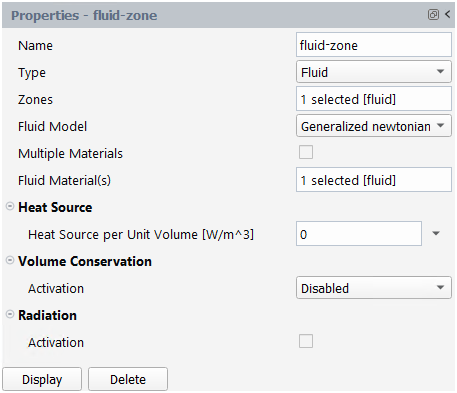Click the undock panel icon in title bar

coord(433,15)
